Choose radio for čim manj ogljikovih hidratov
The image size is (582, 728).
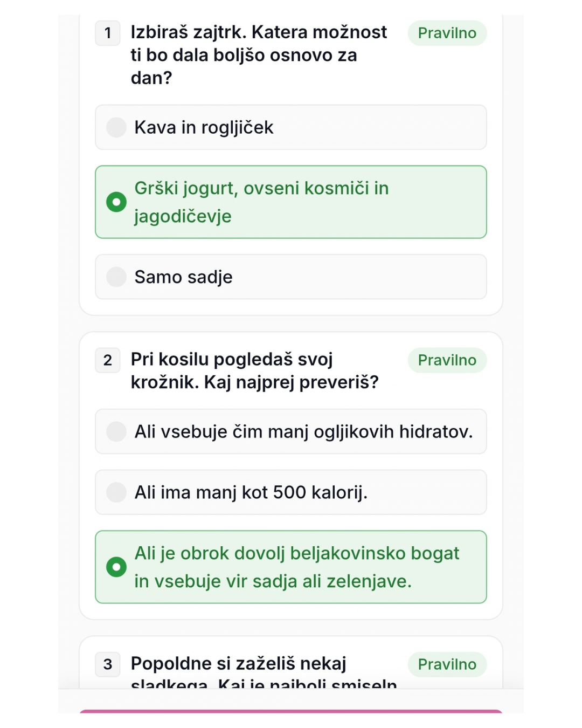click(116, 432)
